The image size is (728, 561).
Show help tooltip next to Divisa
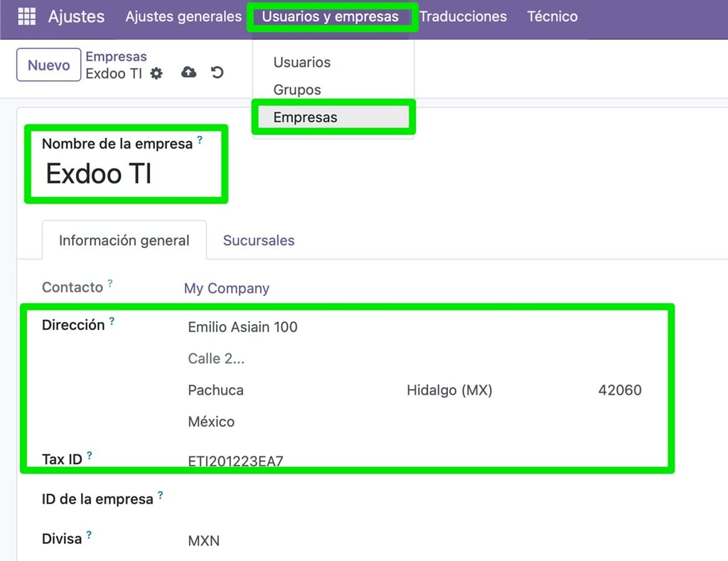pyautogui.click(x=89, y=535)
